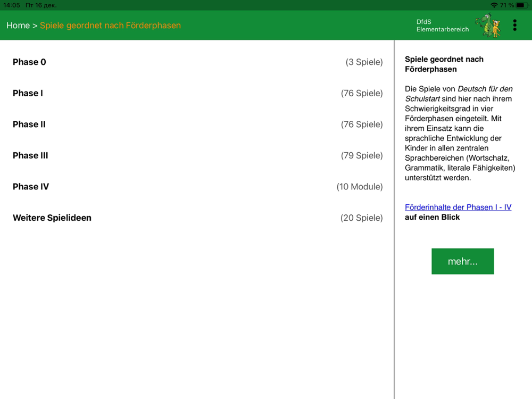Viewport: 532px width, 399px height.
Task: Select the current breadcrumb Spiele geordnet nach Förderphasen
Action: coord(110,26)
